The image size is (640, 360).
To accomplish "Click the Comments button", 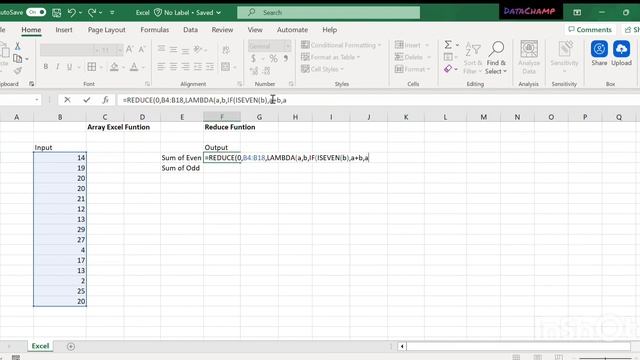I will point(590,29).
